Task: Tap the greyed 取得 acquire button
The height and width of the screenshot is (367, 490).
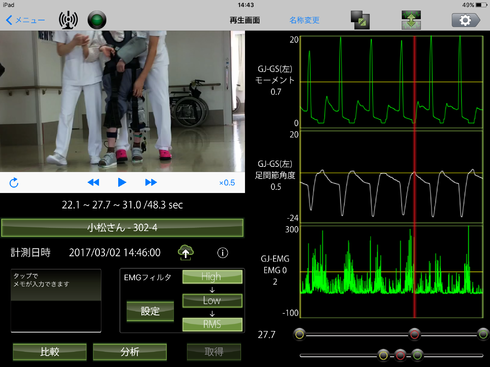Action: pos(214,352)
